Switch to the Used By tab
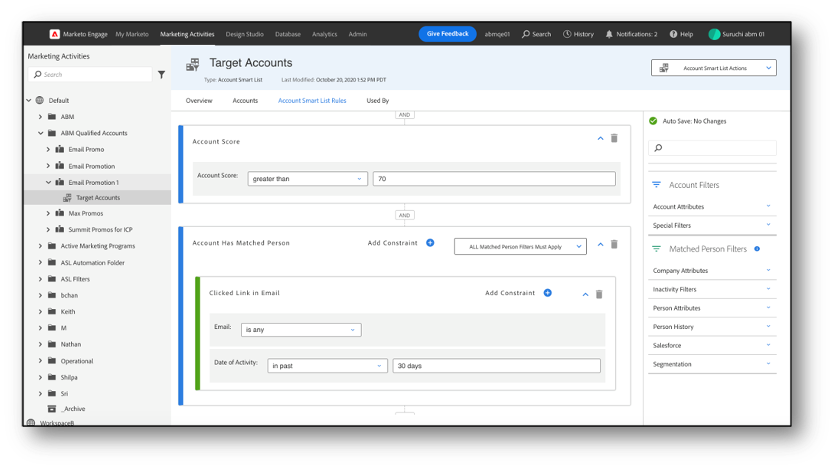 tap(378, 100)
